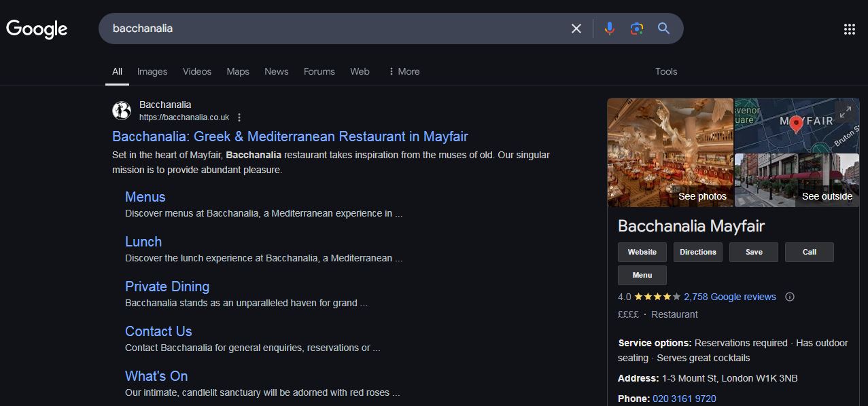The image size is (868, 406).
Task: Click the Menu button in knowledge panel
Action: (642, 275)
